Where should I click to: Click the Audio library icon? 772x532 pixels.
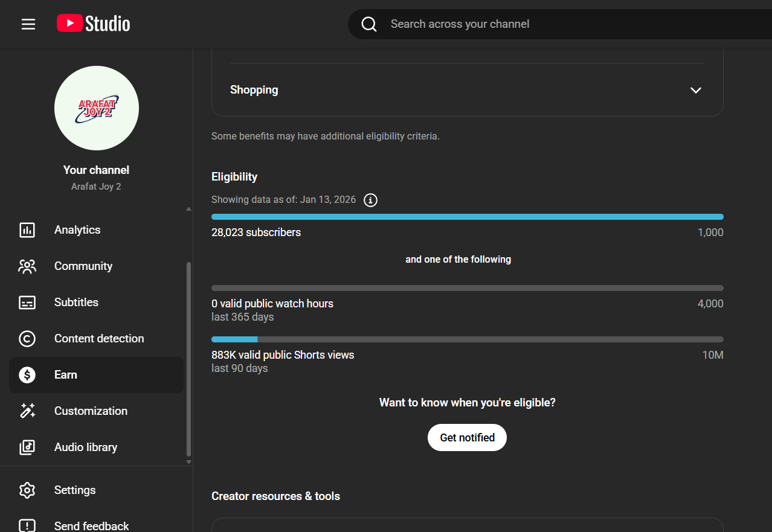click(x=27, y=447)
